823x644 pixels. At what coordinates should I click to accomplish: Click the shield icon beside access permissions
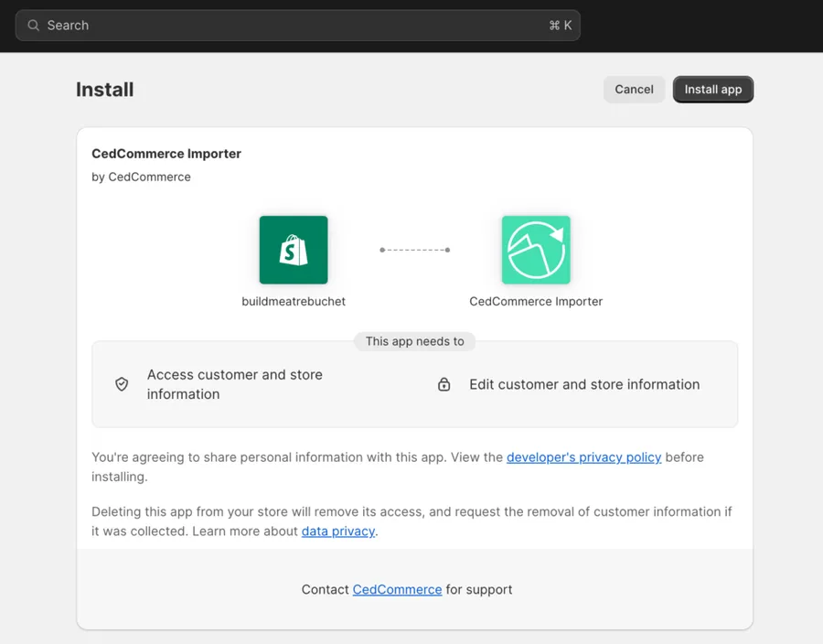[122, 384]
